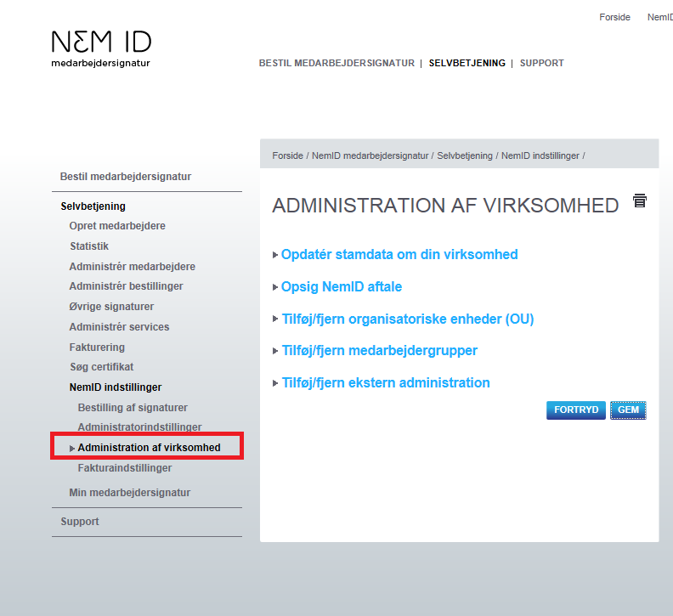The width and height of the screenshot is (673, 616).
Task: Expand arrow beside Tilføj/fjern medarbejdergrupper
Action: pos(275,351)
